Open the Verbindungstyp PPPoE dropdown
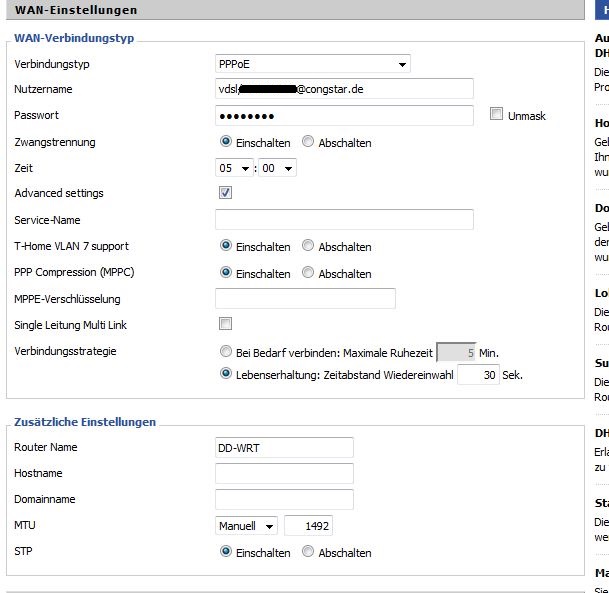This screenshot has height=593, width=609. 312,64
